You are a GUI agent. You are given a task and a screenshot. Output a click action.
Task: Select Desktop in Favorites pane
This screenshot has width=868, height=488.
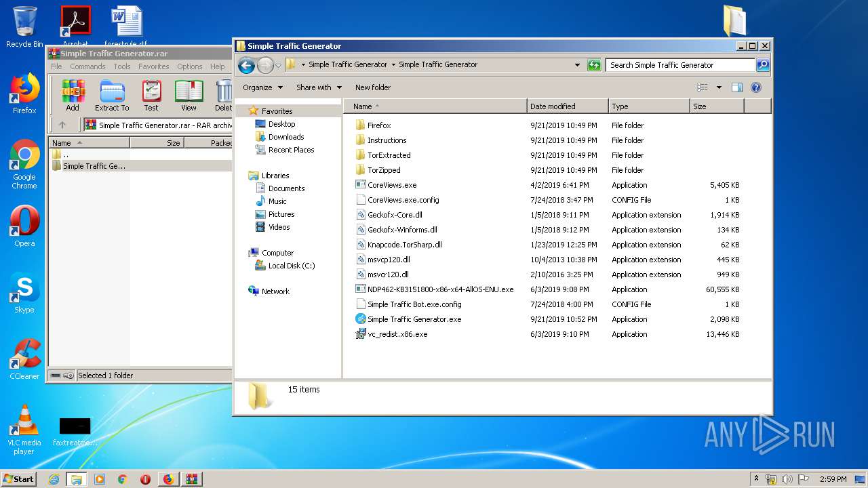tap(281, 124)
